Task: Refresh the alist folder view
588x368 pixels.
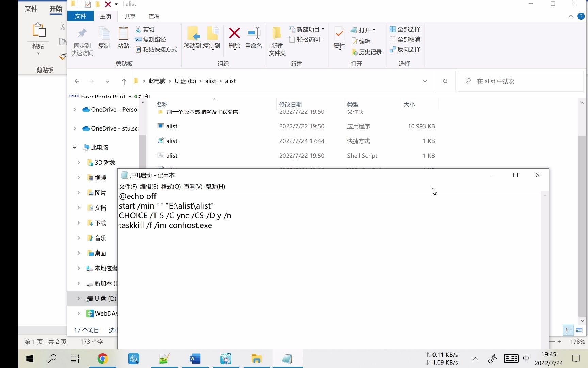Action: click(x=445, y=81)
